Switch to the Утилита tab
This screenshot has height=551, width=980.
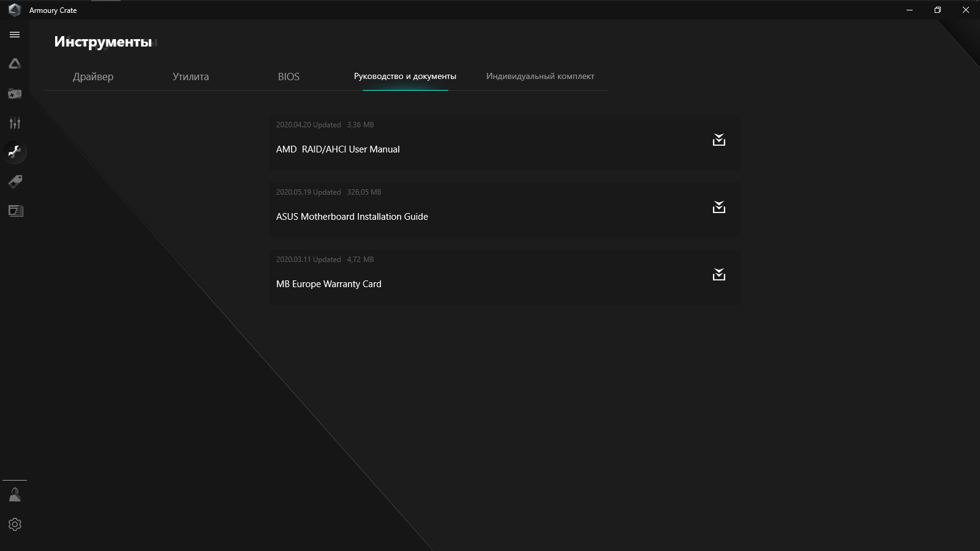coord(190,77)
